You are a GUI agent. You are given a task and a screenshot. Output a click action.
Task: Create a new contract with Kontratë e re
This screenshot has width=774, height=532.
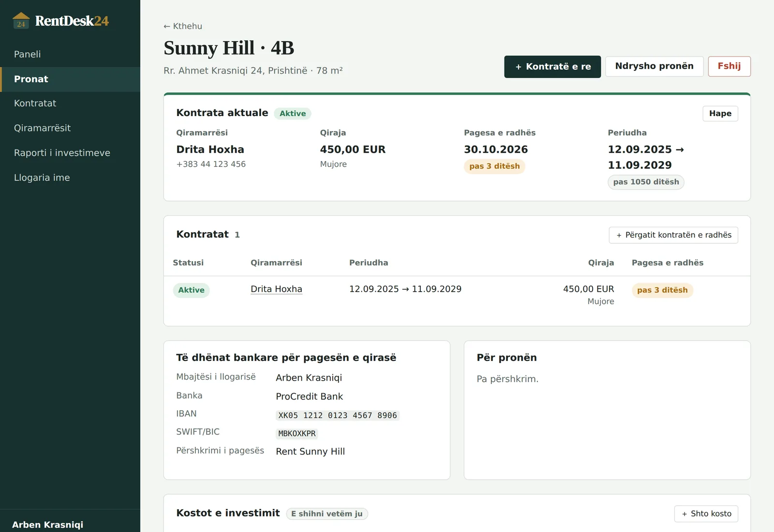552,67
